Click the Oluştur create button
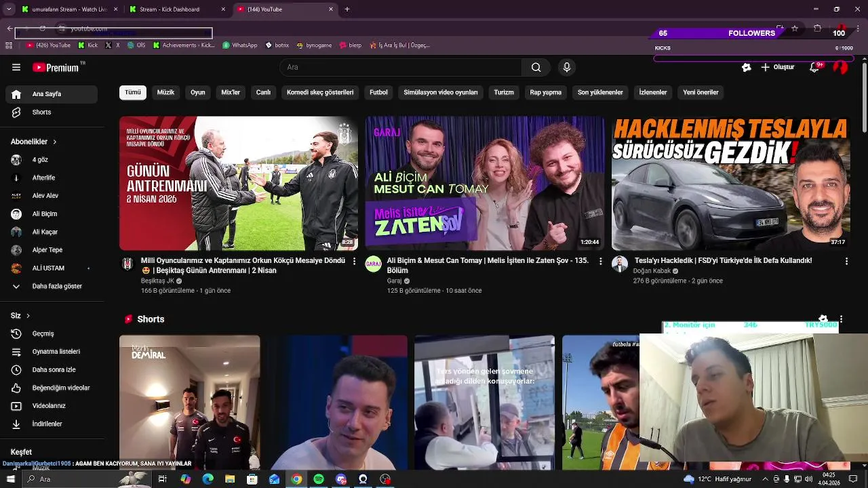Image resolution: width=868 pixels, height=488 pixels. click(777, 67)
